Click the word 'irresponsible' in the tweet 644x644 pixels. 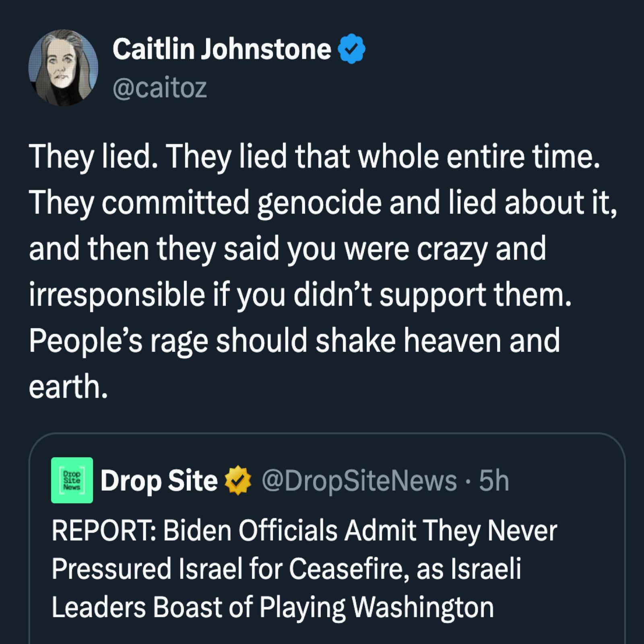click(x=115, y=295)
